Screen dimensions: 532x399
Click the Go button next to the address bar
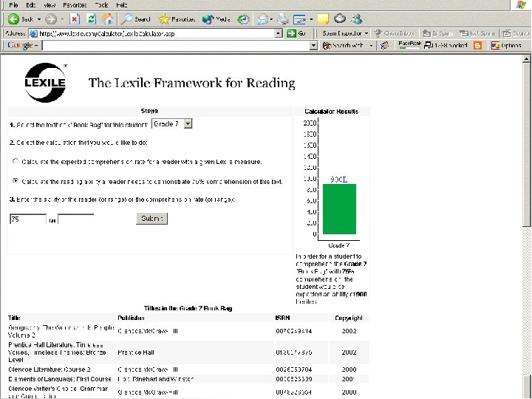tap(296, 33)
